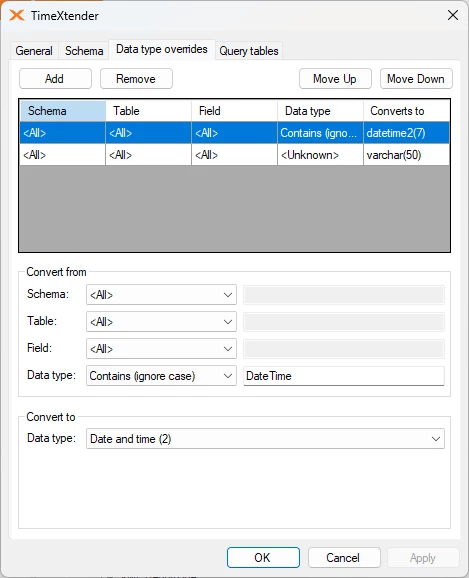Open the Schema tab

(x=84, y=51)
